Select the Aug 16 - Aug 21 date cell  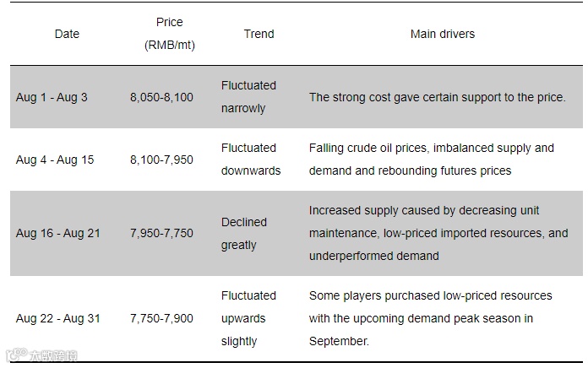[x=58, y=233]
